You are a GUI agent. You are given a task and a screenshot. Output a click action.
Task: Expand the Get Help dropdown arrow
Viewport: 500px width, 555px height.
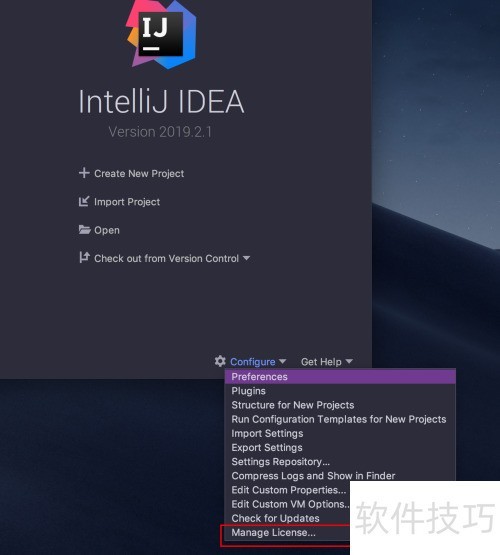(349, 361)
